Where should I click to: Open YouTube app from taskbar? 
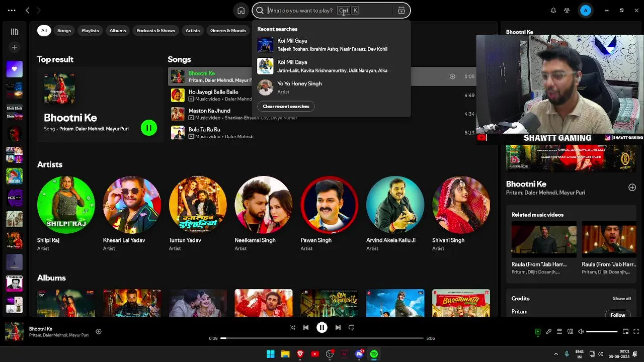315,354
